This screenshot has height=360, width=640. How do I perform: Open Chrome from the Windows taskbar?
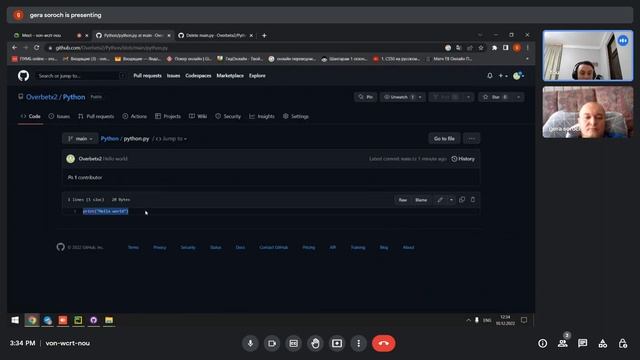click(32, 320)
